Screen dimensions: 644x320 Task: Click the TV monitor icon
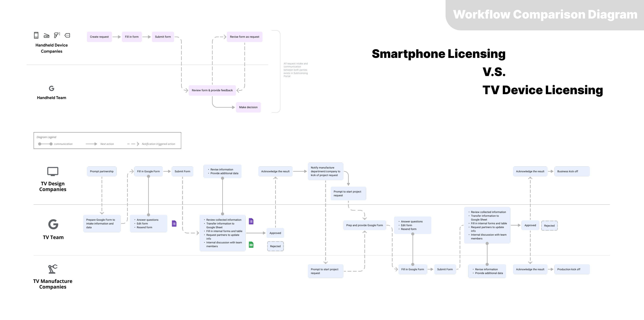53,172
